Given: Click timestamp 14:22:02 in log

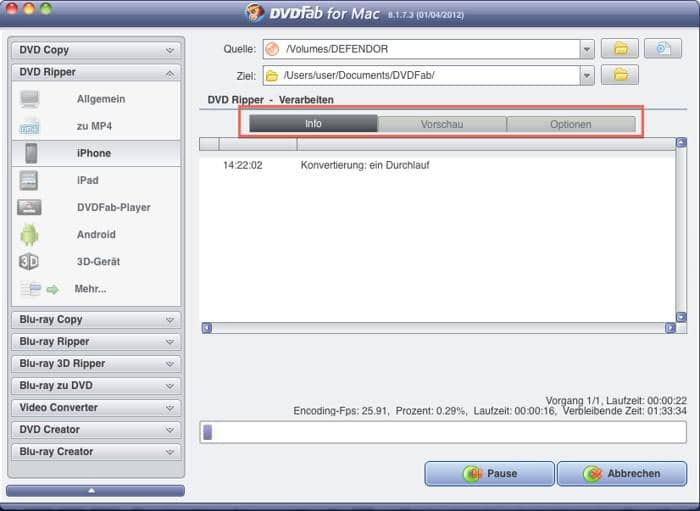Looking at the screenshot, I should click(x=243, y=165).
